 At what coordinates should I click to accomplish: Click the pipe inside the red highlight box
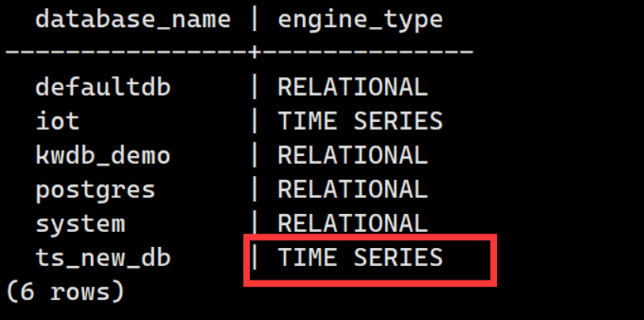click(254, 258)
